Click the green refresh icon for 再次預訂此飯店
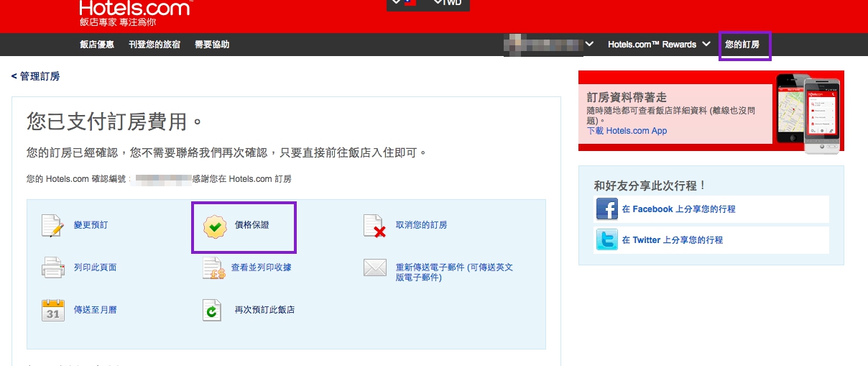Screen dimensions: 868x366 click(212, 310)
